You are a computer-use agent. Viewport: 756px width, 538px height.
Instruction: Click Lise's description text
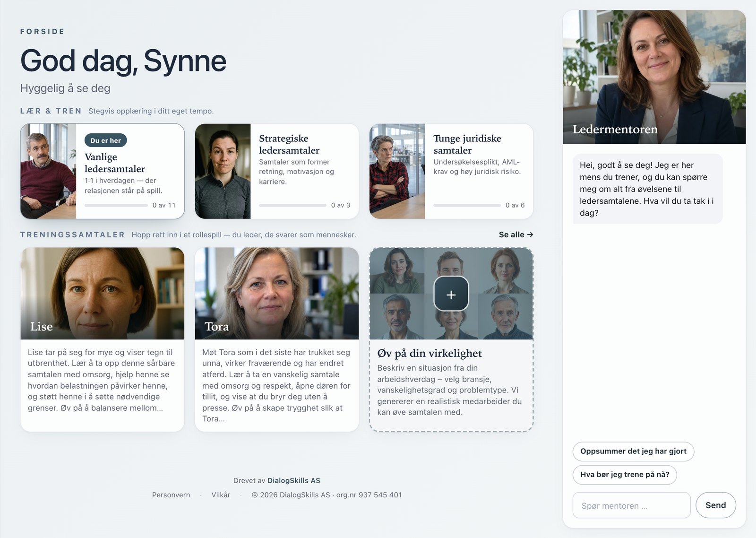pyautogui.click(x=102, y=380)
